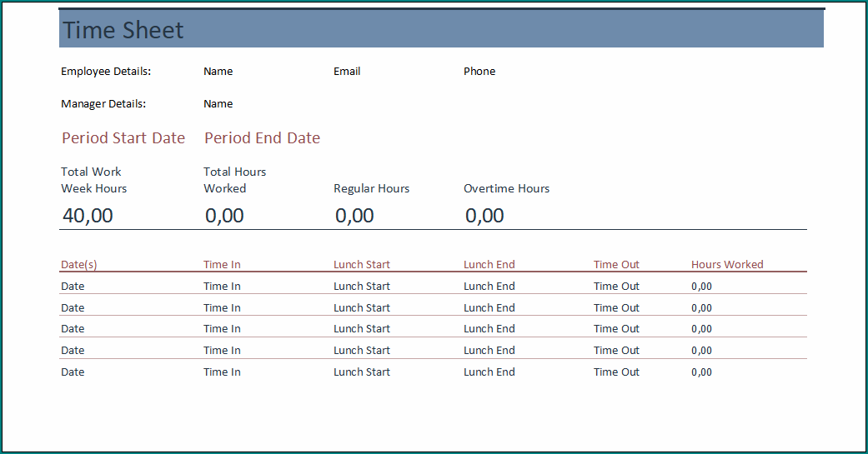
Task: Select the 0,00 hours cell in fourth row
Action: pyautogui.click(x=702, y=351)
